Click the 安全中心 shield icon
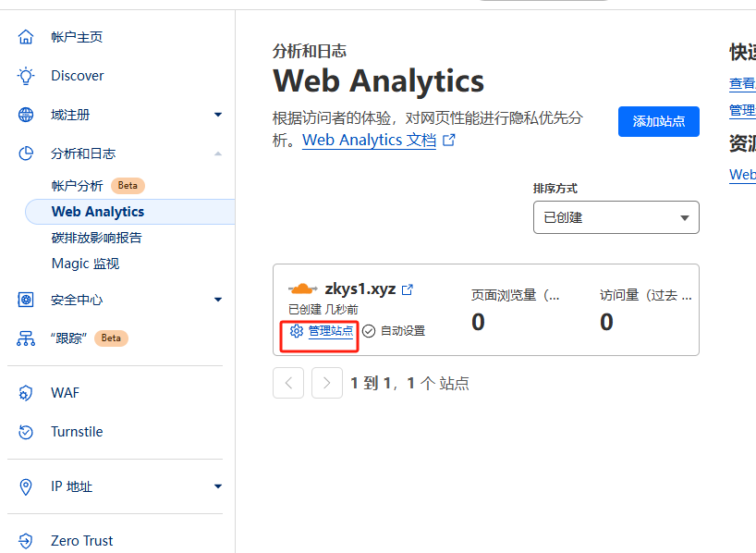This screenshot has width=756, height=553. click(26, 300)
